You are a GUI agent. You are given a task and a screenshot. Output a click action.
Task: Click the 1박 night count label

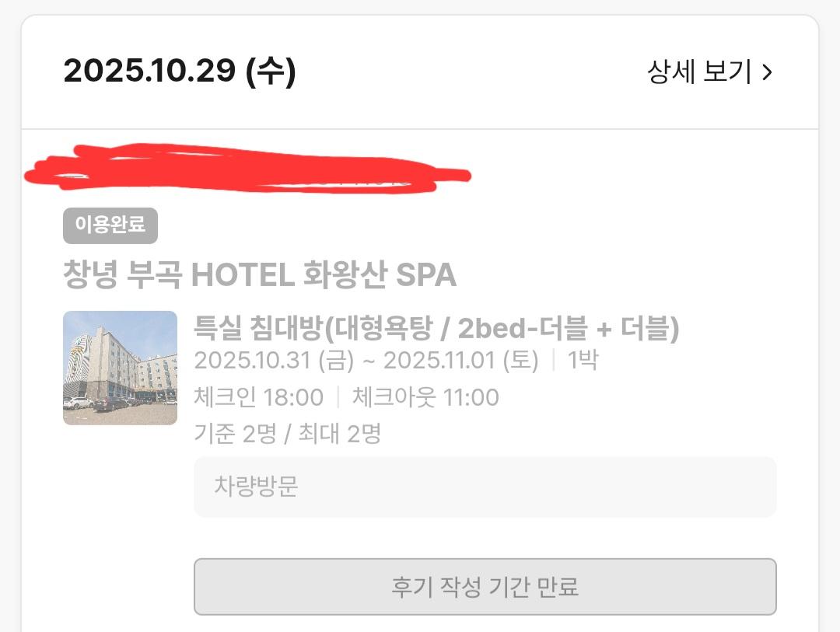coord(584,361)
